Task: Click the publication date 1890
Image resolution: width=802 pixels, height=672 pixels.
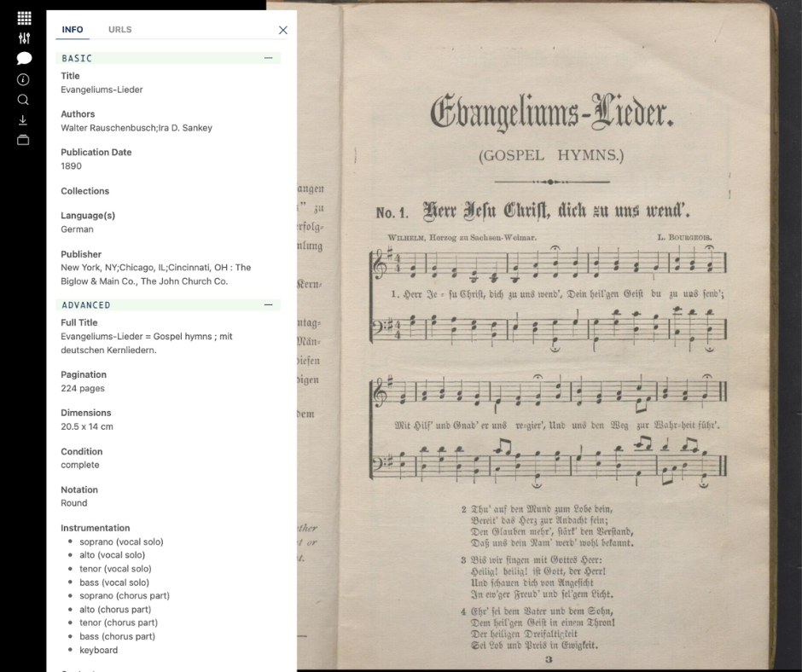Action: (71, 166)
